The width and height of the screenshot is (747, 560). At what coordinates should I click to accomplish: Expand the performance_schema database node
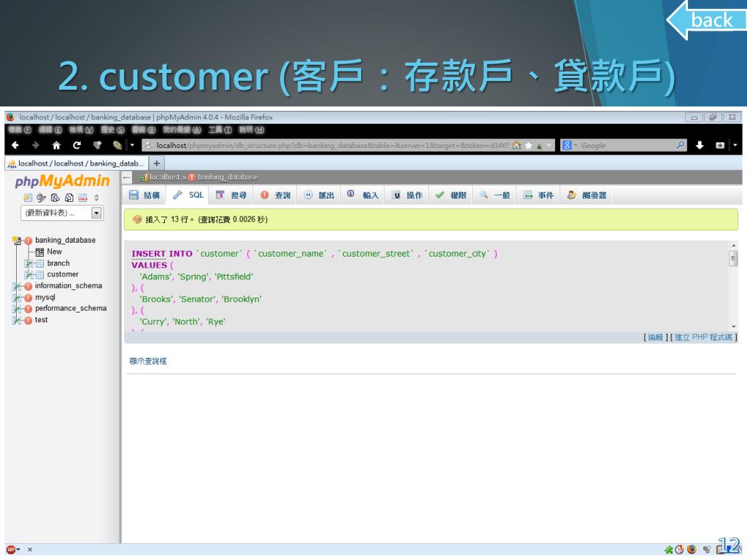(18, 309)
